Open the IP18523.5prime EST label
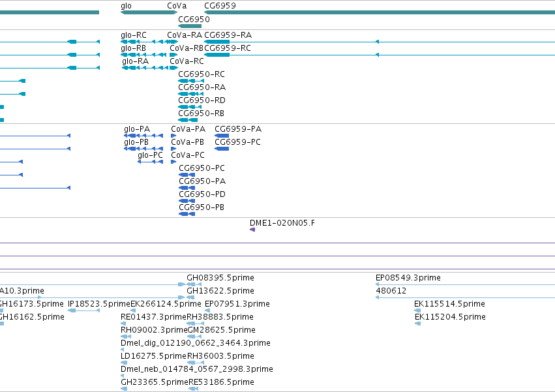 (98, 304)
